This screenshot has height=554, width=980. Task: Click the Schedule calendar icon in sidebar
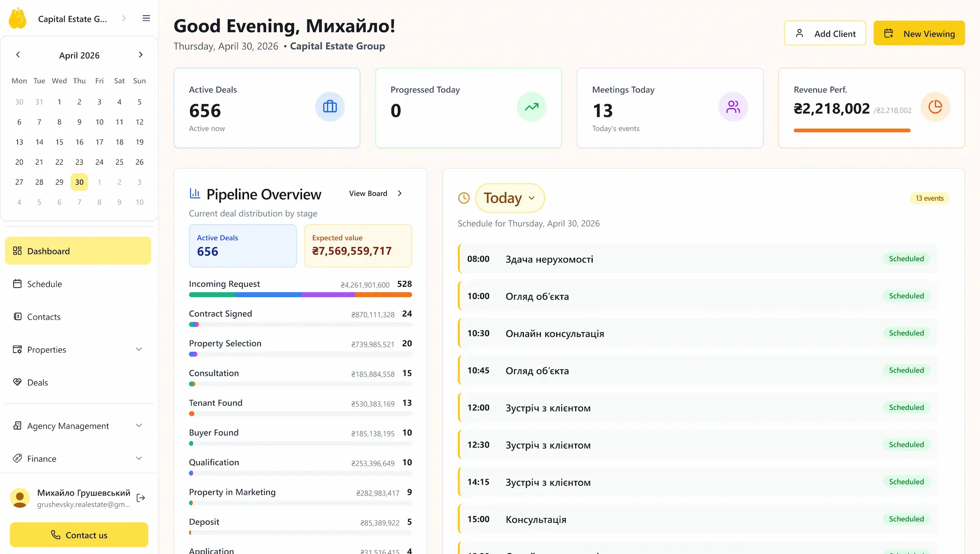[x=17, y=284]
